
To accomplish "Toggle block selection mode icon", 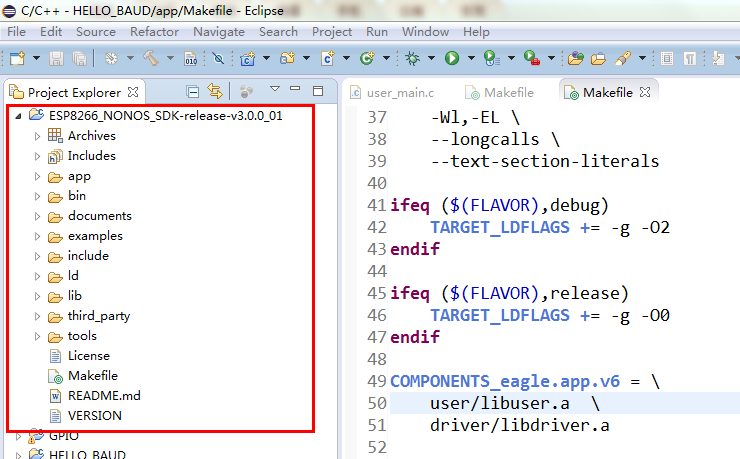I will pyautogui.click(x=667, y=58).
